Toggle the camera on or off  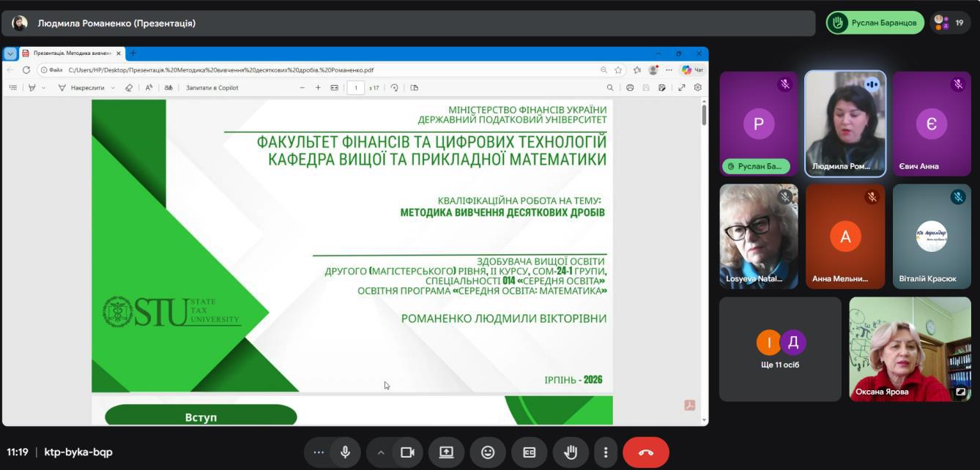tap(407, 452)
